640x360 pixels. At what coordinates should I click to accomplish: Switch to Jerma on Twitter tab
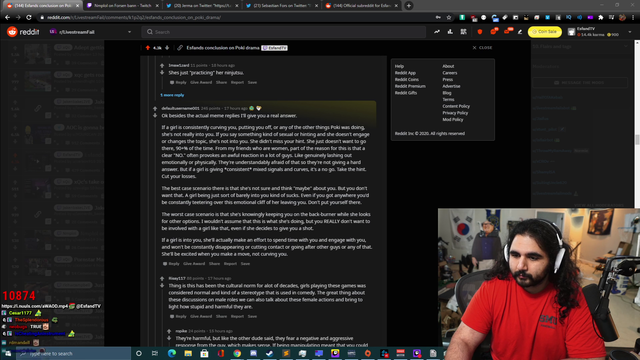202,6
